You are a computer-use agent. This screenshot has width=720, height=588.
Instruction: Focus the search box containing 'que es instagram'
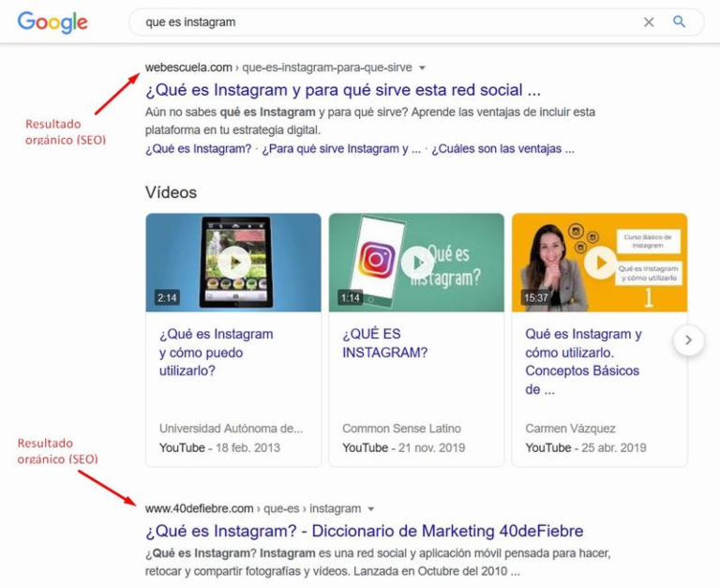(416, 23)
